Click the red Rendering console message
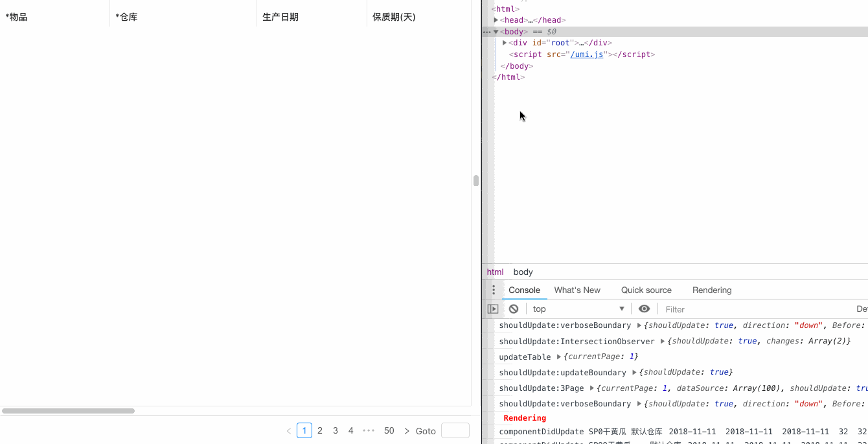Image resolution: width=868 pixels, height=444 pixels. [525, 418]
